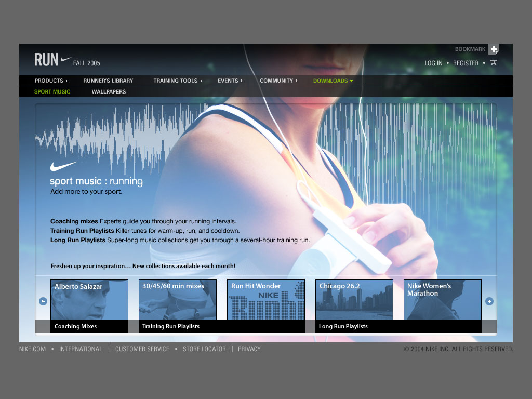Click the bold 'Coaching mixes' description text
Viewport: 532px width, 399px height.
(x=74, y=221)
